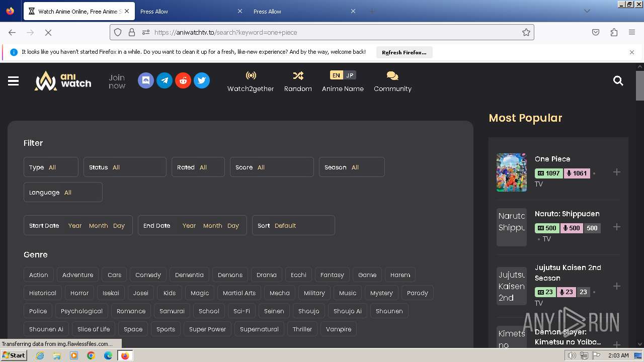Open Watch2gether
Screen dimensions: 644x362
[251, 81]
